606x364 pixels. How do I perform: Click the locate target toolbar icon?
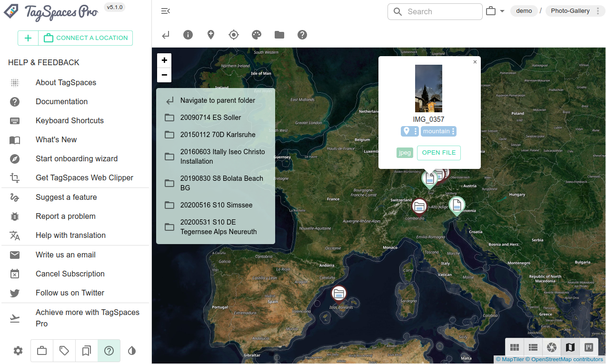(x=234, y=35)
